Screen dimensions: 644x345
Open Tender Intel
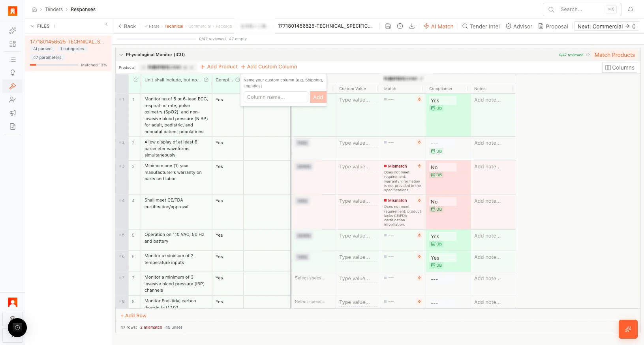click(x=481, y=26)
